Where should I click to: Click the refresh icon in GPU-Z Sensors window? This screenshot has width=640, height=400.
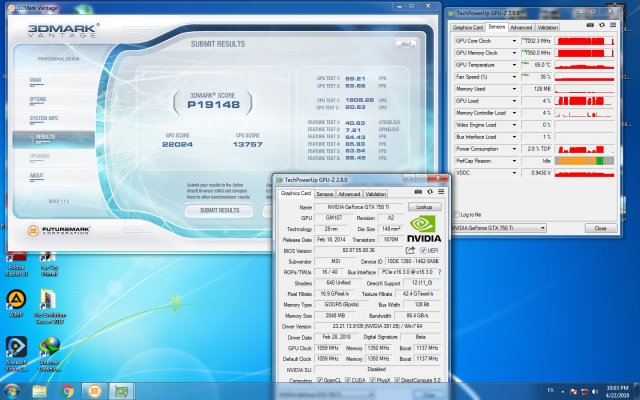tap(601, 27)
